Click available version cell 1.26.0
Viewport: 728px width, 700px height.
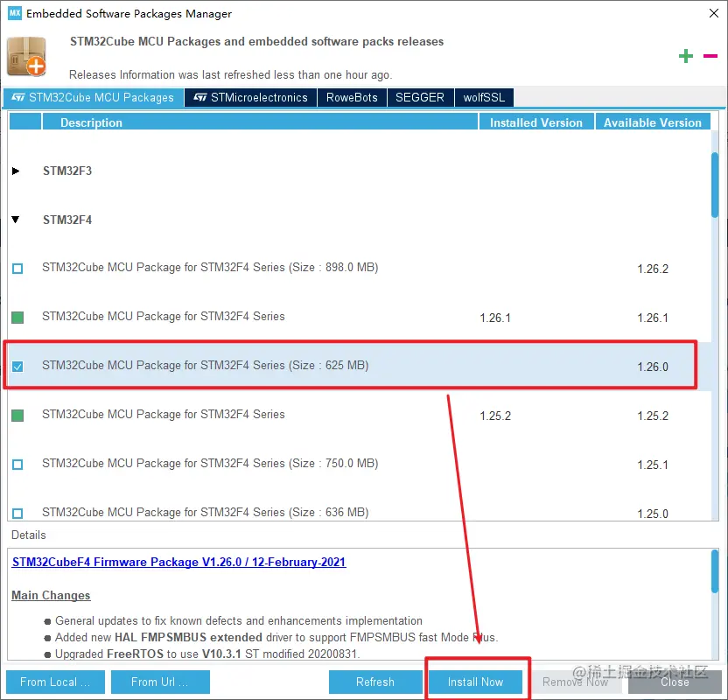point(653,367)
